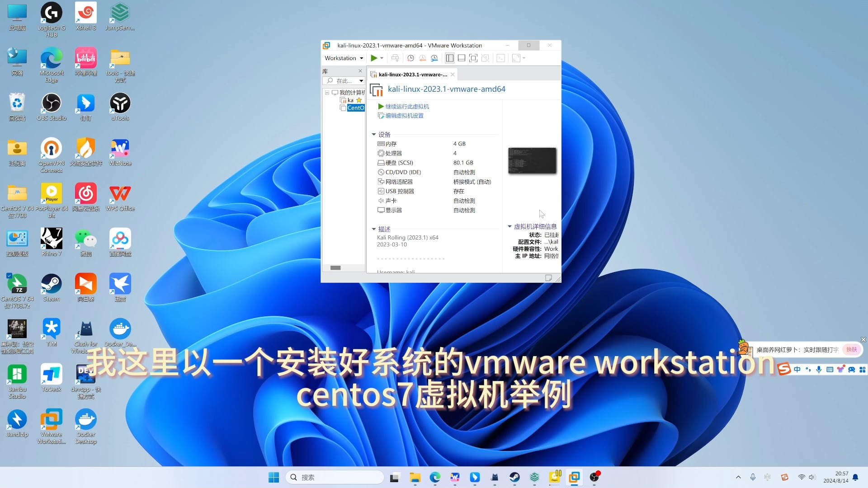868x488 pixels.
Task: Click the taskbar search box
Action: point(335,477)
